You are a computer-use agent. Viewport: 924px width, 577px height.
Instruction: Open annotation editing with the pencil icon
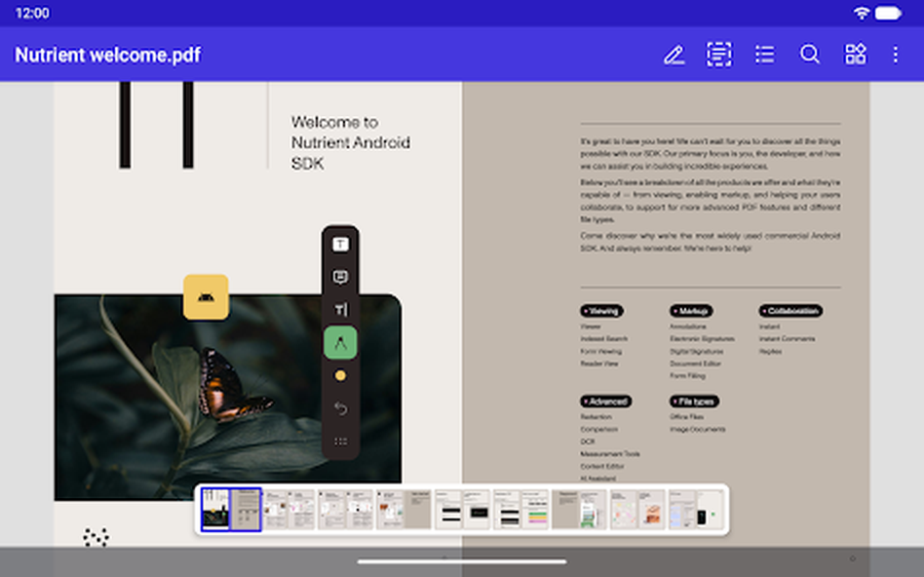tap(674, 55)
